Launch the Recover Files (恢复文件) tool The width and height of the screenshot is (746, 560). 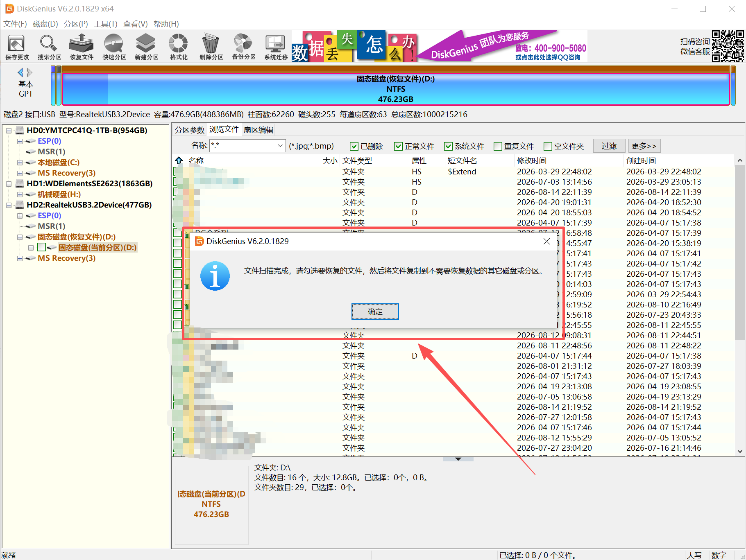pyautogui.click(x=82, y=47)
